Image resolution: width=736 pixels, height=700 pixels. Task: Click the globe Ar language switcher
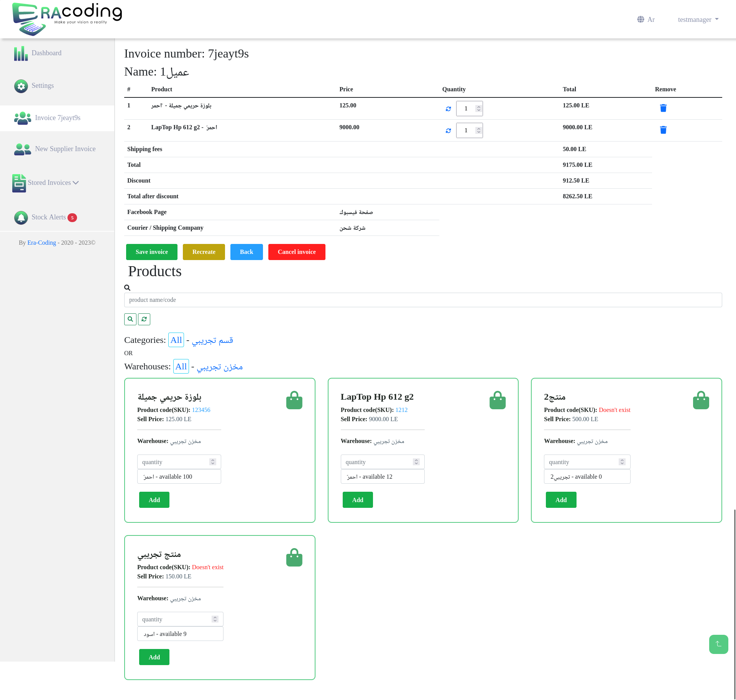646,20
